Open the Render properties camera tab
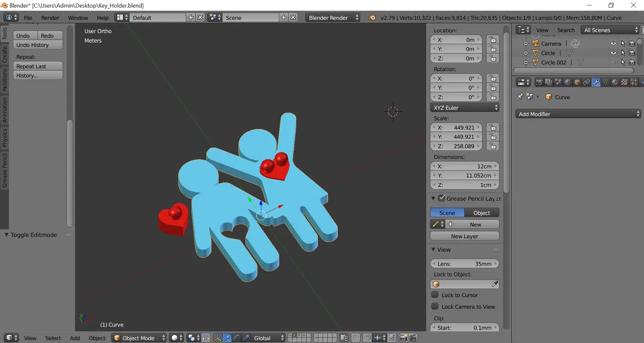This screenshot has width=644, height=343. pos(539,82)
